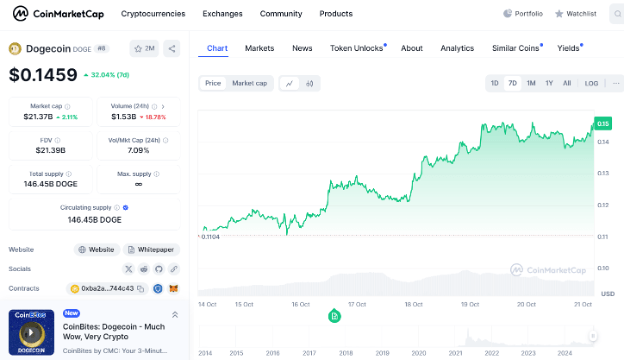Open Volume (24h) details arrow
The height and width of the screenshot is (360, 624).
coord(163,106)
